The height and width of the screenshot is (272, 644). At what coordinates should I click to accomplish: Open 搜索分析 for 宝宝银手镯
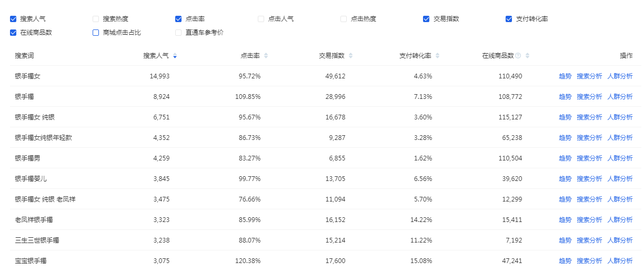tap(589, 261)
